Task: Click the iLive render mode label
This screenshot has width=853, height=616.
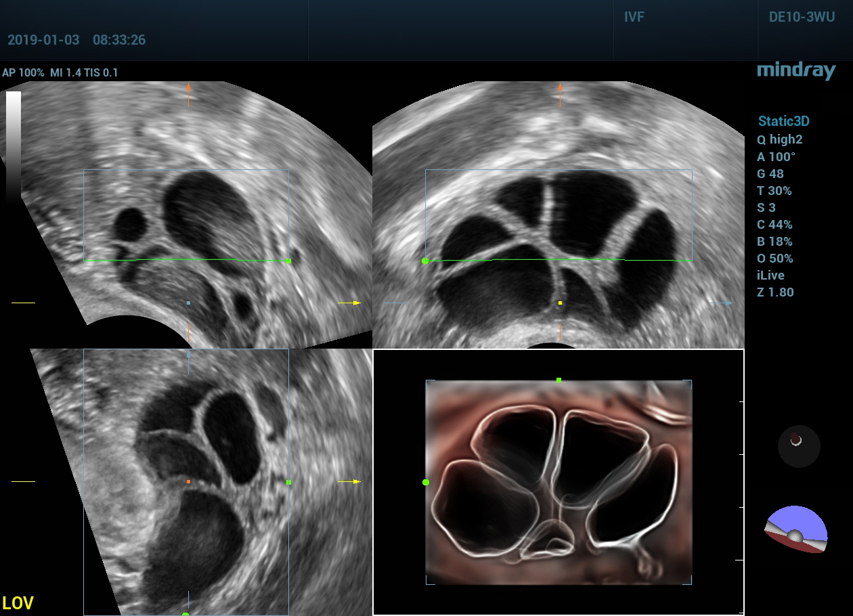Action: click(771, 276)
